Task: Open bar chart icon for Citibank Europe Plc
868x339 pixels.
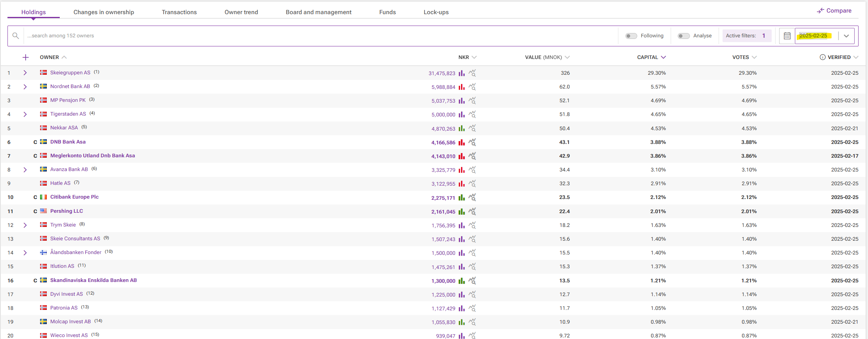Action: pos(462,198)
